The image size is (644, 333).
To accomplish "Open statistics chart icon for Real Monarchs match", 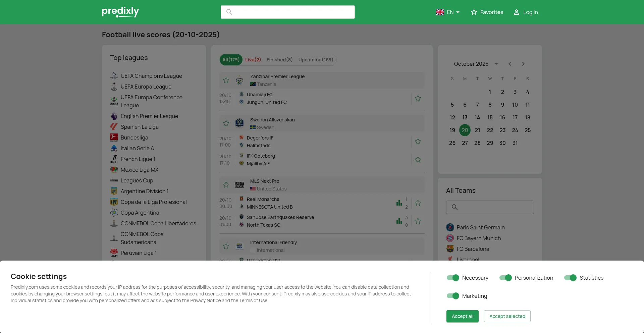I will click(399, 203).
